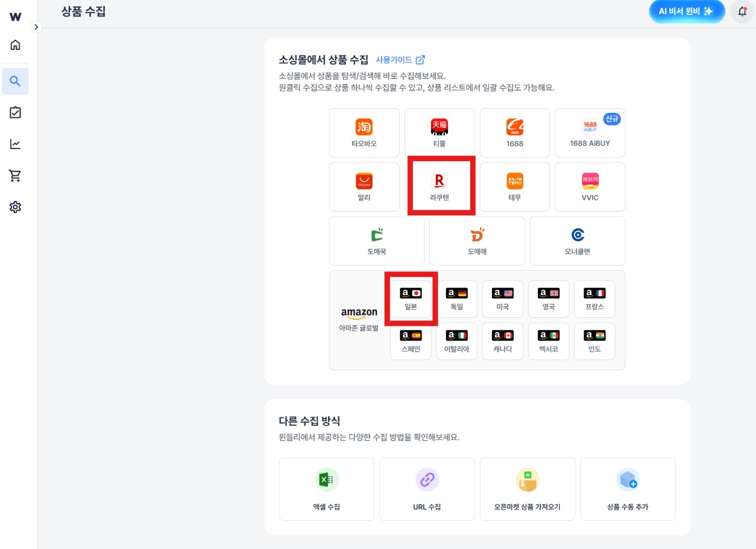Choose Amazon 미국 marketplace
Image resolution: width=756 pixels, height=549 pixels.
(502, 299)
